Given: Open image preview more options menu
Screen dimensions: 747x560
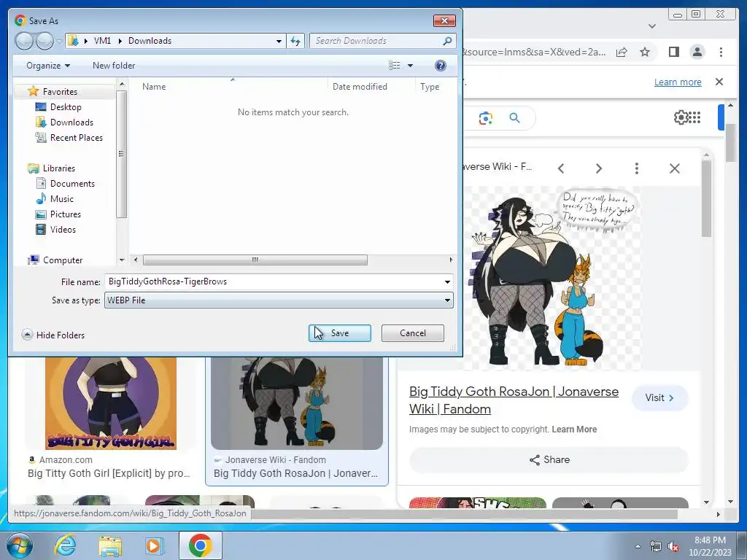Looking at the screenshot, I should click(636, 168).
